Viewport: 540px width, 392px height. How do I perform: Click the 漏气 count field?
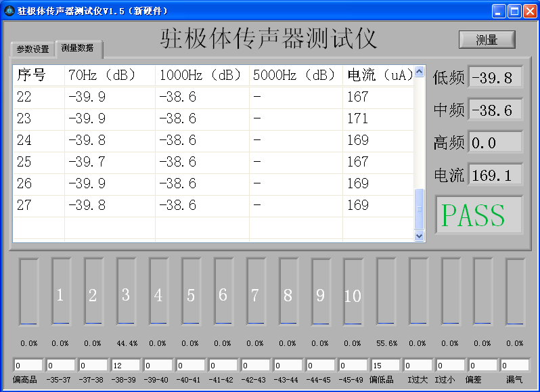tap(514, 366)
